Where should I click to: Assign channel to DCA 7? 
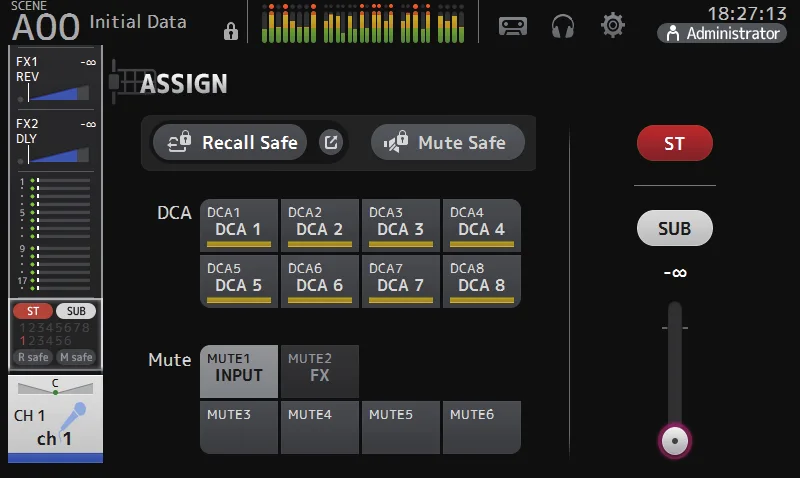(401, 281)
